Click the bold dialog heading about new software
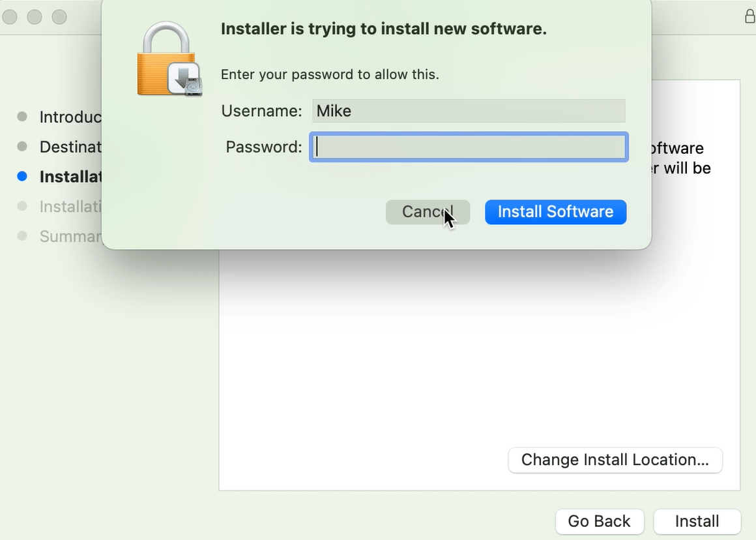Image resolution: width=756 pixels, height=540 pixels. (383, 29)
